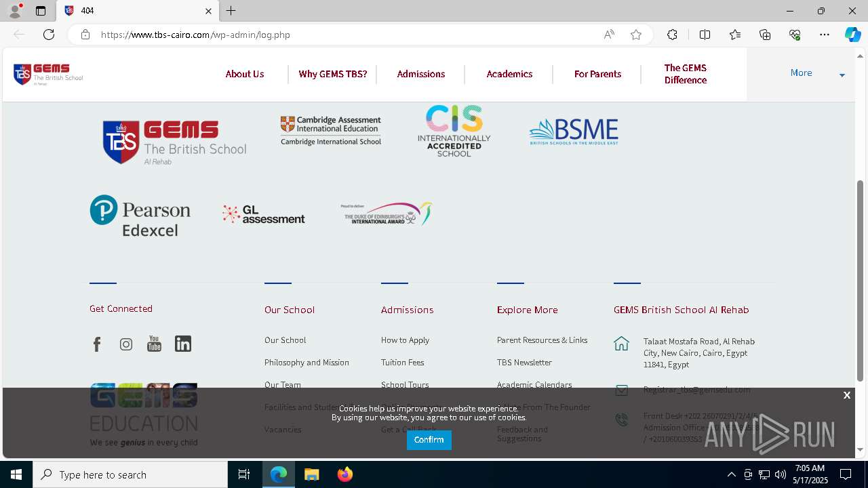The width and height of the screenshot is (868, 488).
Task: Click the large GEMS The British School Al Rehab logo
Action: tap(174, 142)
